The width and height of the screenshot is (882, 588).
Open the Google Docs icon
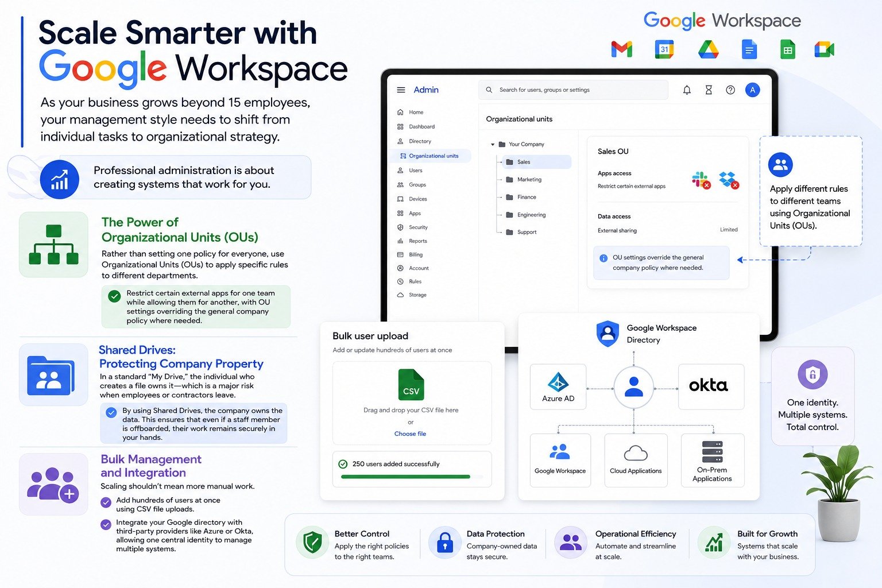(x=749, y=49)
